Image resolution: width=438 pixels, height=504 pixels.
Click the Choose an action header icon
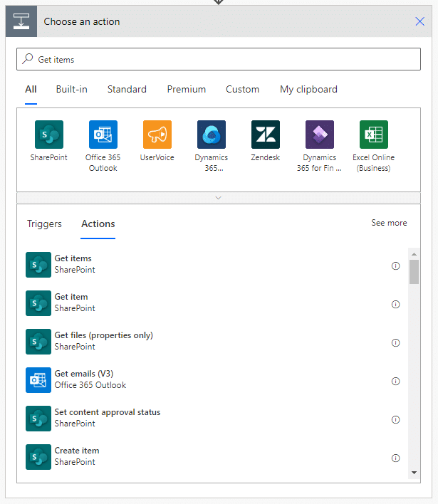(x=21, y=21)
